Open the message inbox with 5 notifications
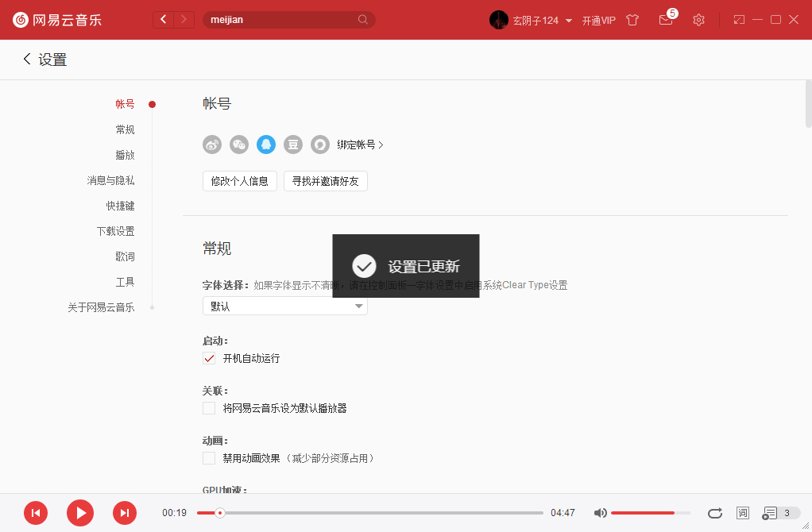Screen dimensions: 812x532 click(666, 20)
